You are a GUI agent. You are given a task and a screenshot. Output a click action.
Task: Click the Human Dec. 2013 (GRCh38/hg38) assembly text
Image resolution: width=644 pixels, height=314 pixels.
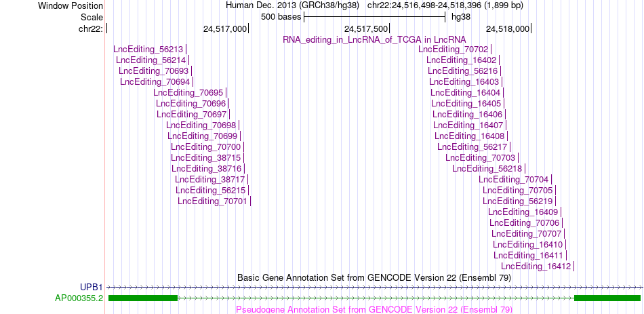click(292, 5)
